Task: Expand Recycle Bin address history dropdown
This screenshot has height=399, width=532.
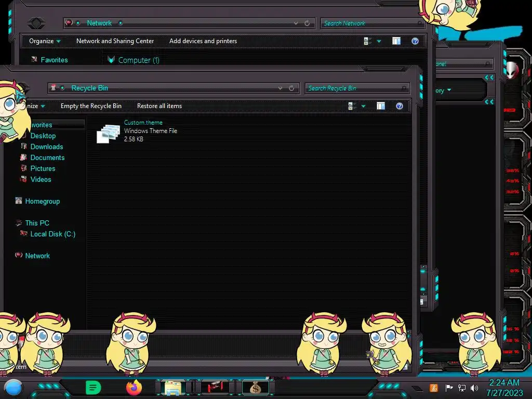Action: tap(280, 88)
